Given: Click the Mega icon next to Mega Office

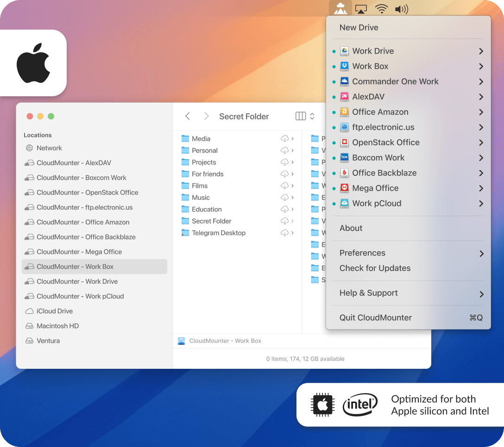Looking at the screenshot, I should pyautogui.click(x=344, y=188).
